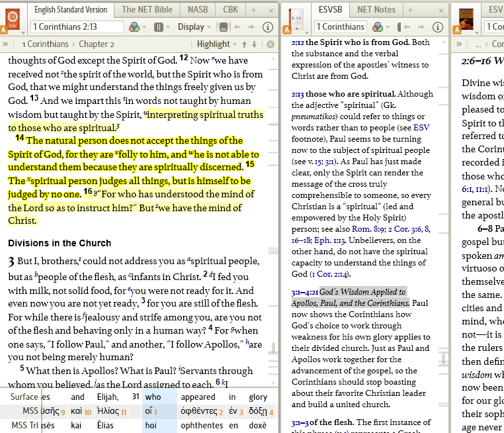Screen dimensions: 504x433
Task: Open footnote 3 after 'those who are spiritual'
Action: [118, 126]
